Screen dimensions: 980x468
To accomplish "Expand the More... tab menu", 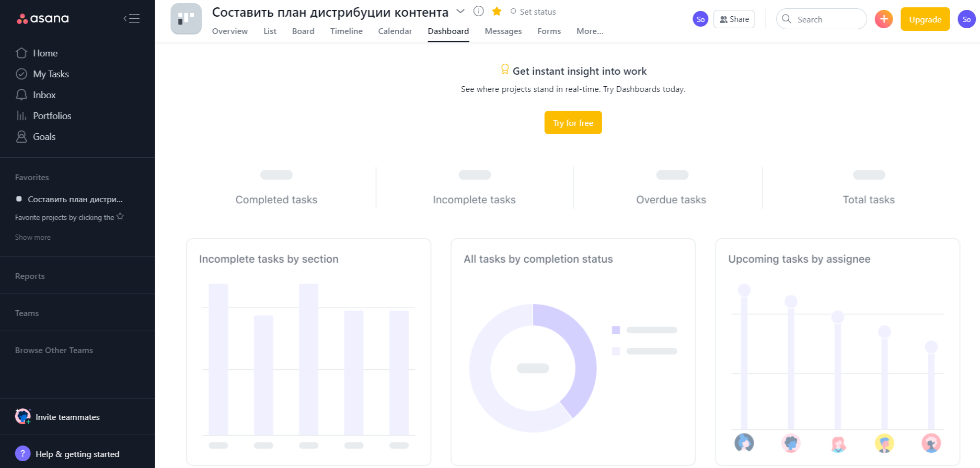I will (590, 31).
